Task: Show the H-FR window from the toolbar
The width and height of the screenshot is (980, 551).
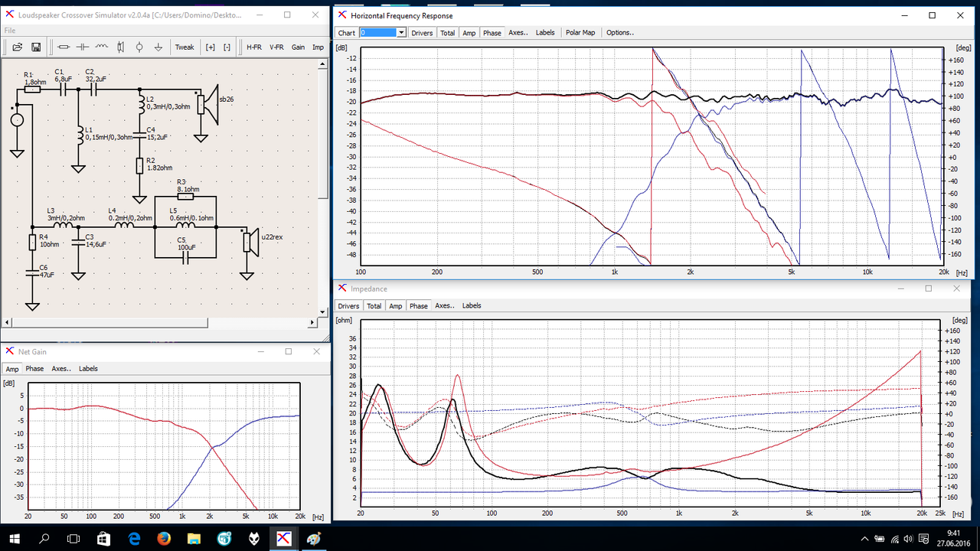Action: 254,47
